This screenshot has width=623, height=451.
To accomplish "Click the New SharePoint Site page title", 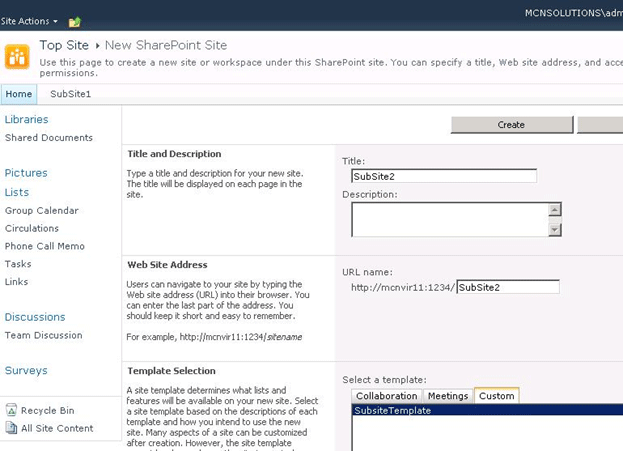I will coord(166,45).
